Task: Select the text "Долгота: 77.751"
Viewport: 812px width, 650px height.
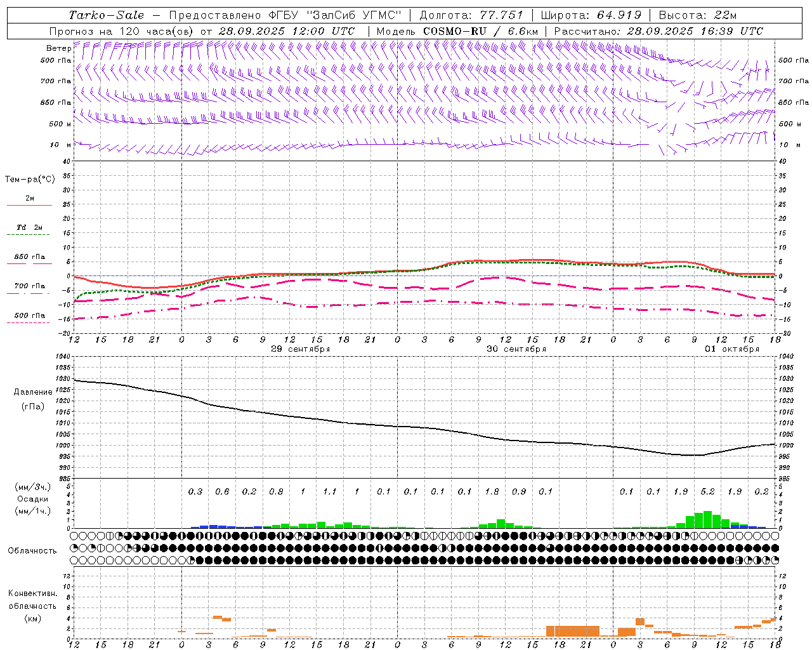Action: click(471, 15)
